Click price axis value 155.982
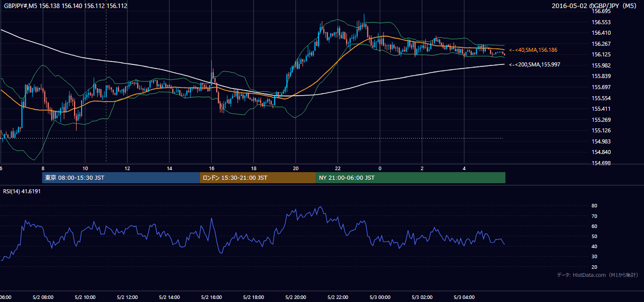644x302 pixels. pyautogui.click(x=601, y=65)
